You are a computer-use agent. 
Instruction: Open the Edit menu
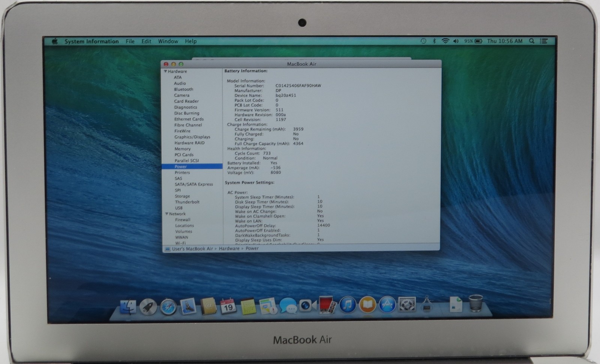pos(146,41)
